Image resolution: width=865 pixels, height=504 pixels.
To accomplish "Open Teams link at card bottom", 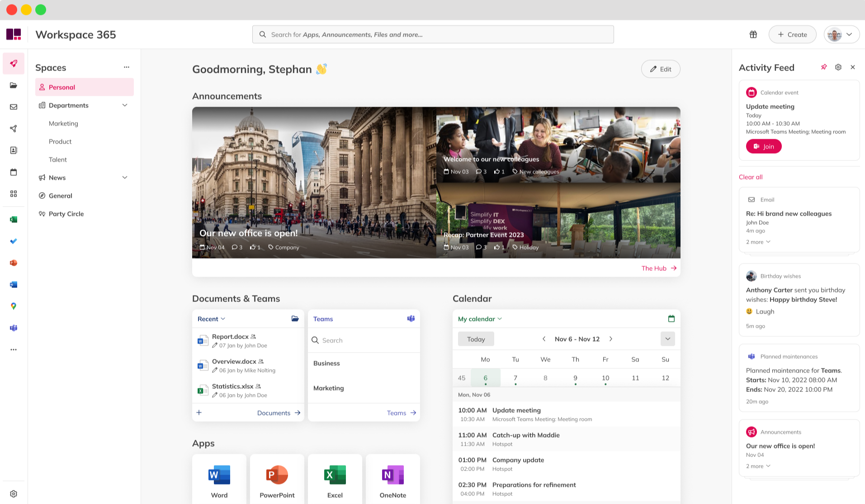I will [x=402, y=413].
